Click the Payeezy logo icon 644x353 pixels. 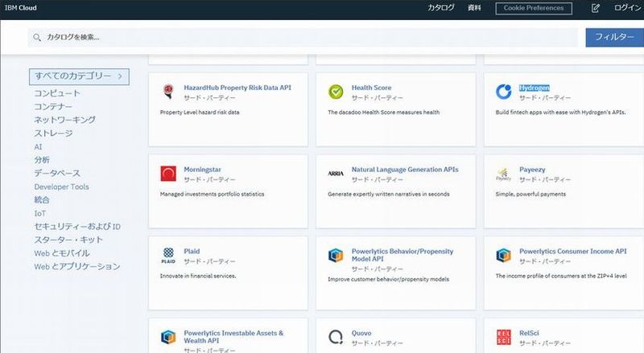tap(503, 174)
